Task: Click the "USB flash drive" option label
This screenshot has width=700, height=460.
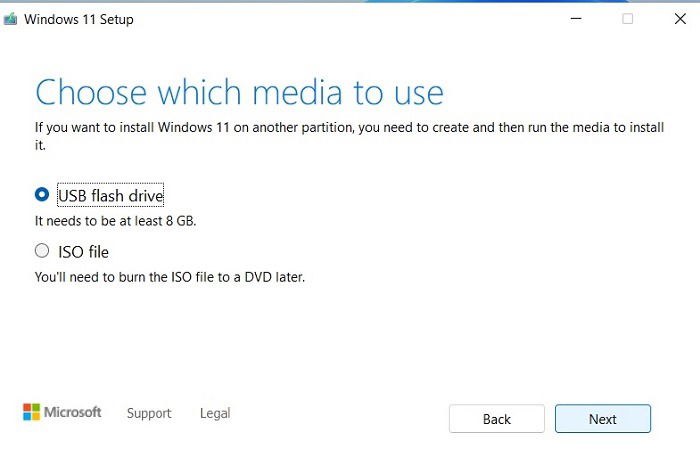Action: [111, 195]
